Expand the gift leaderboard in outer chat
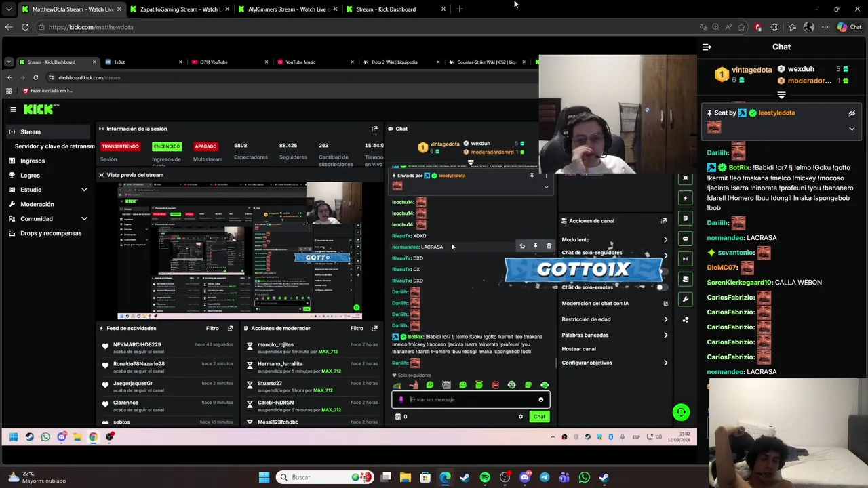This screenshot has height=488, width=868. (781, 96)
